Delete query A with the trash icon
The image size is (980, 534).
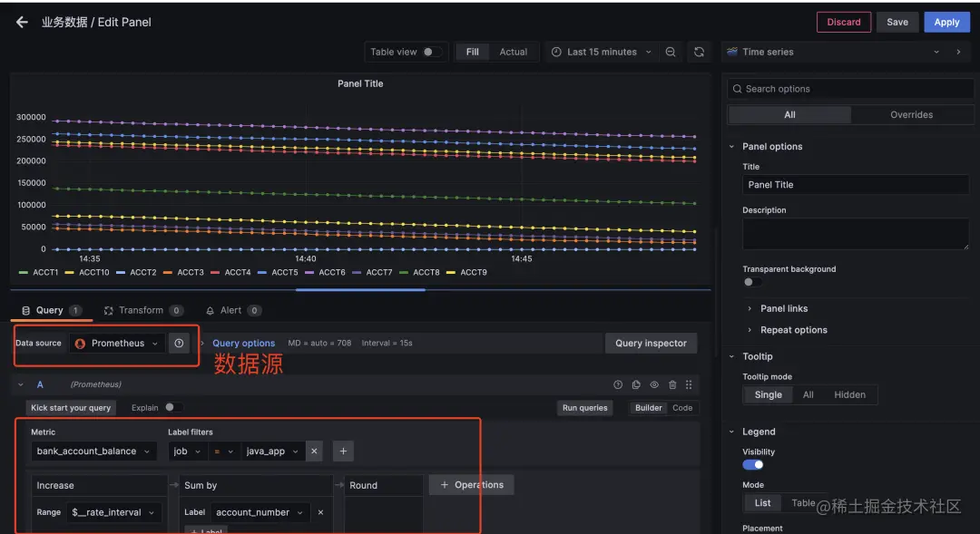(x=672, y=384)
